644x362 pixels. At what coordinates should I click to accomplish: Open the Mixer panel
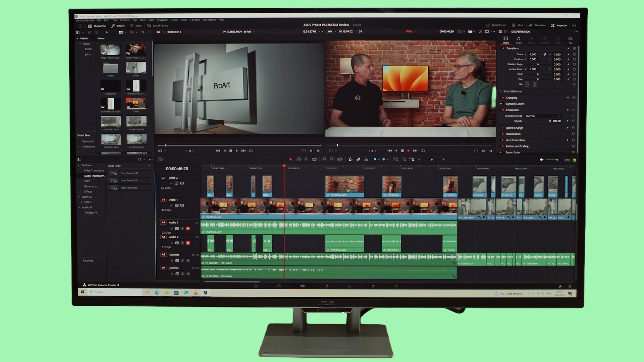[x=518, y=25]
